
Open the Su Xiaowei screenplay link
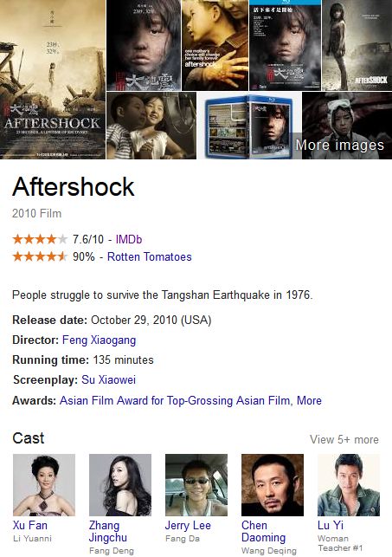(108, 379)
